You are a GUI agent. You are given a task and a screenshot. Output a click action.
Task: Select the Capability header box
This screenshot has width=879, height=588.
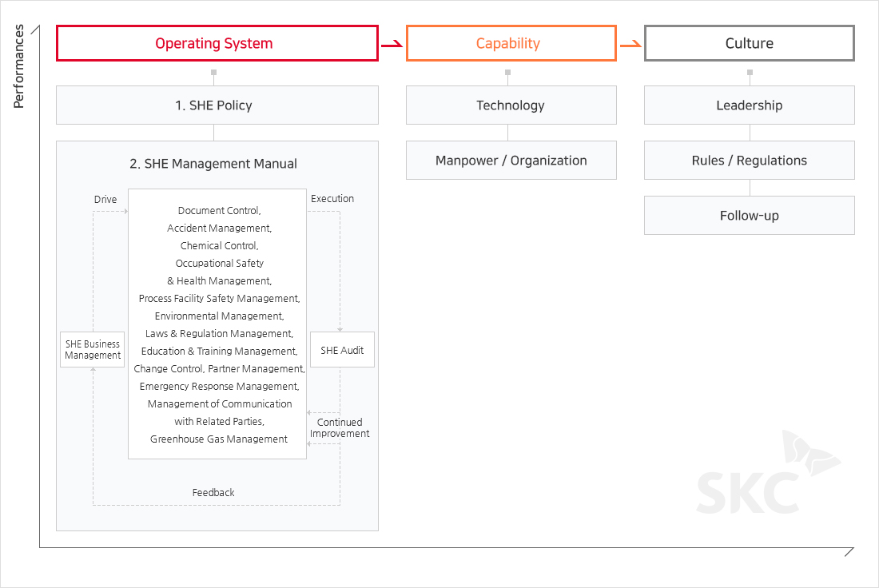point(511,43)
